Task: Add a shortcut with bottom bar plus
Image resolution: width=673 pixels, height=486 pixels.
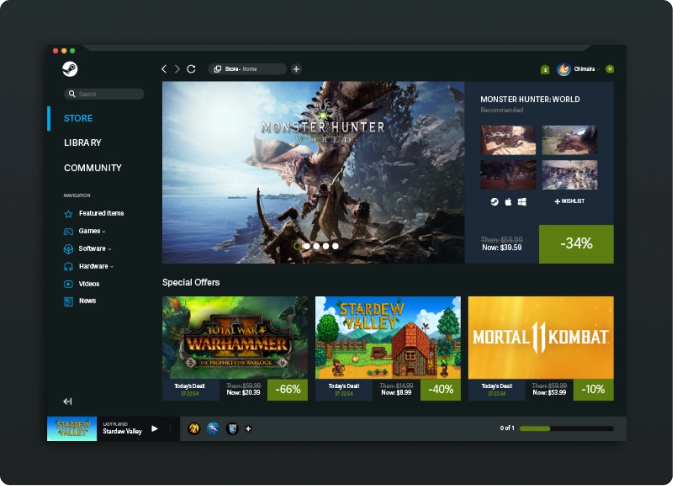Action: click(248, 428)
